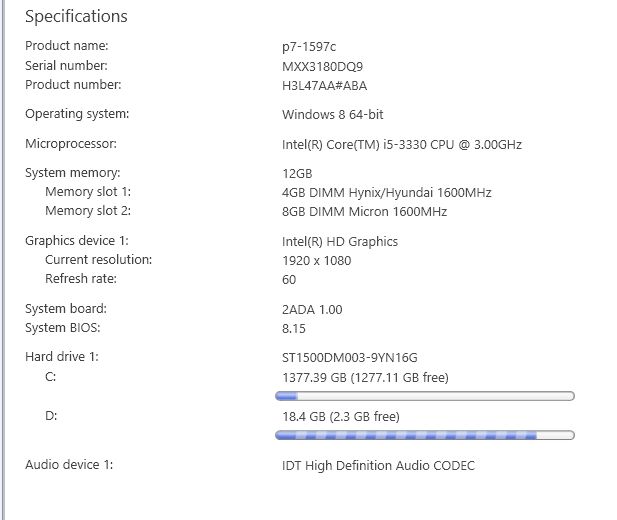Click the C: drive usage bar

click(x=425, y=396)
